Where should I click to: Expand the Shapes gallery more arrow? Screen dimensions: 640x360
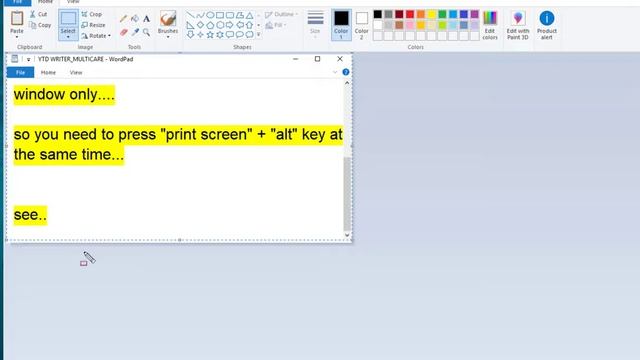[x=258, y=35]
